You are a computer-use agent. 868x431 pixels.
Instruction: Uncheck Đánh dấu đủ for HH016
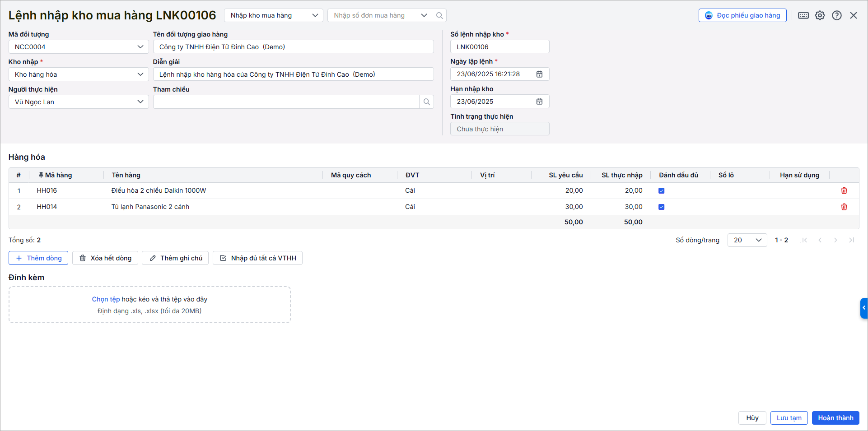tap(661, 190)
